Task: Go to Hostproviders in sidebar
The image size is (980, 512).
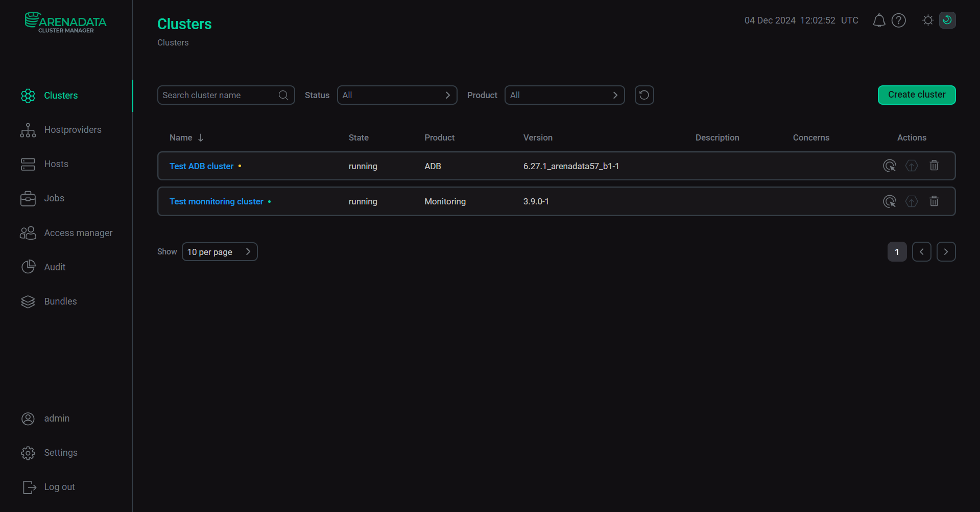Action: coord(73,130)
